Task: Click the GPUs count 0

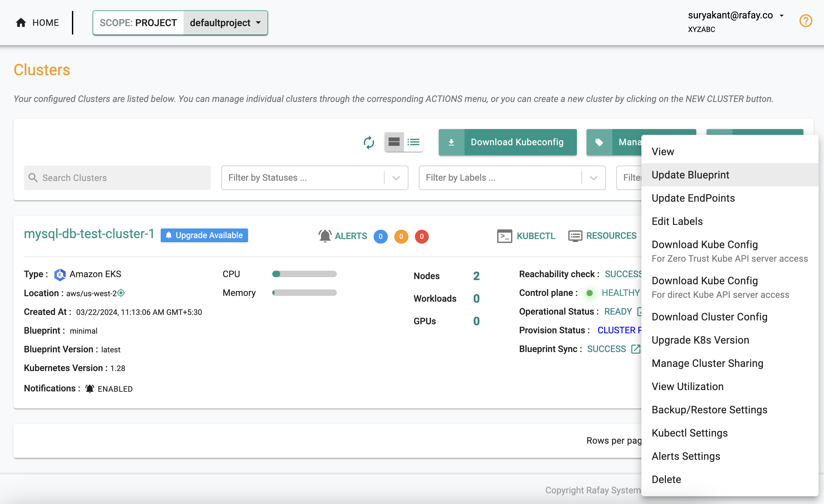Action: (476, 321)
